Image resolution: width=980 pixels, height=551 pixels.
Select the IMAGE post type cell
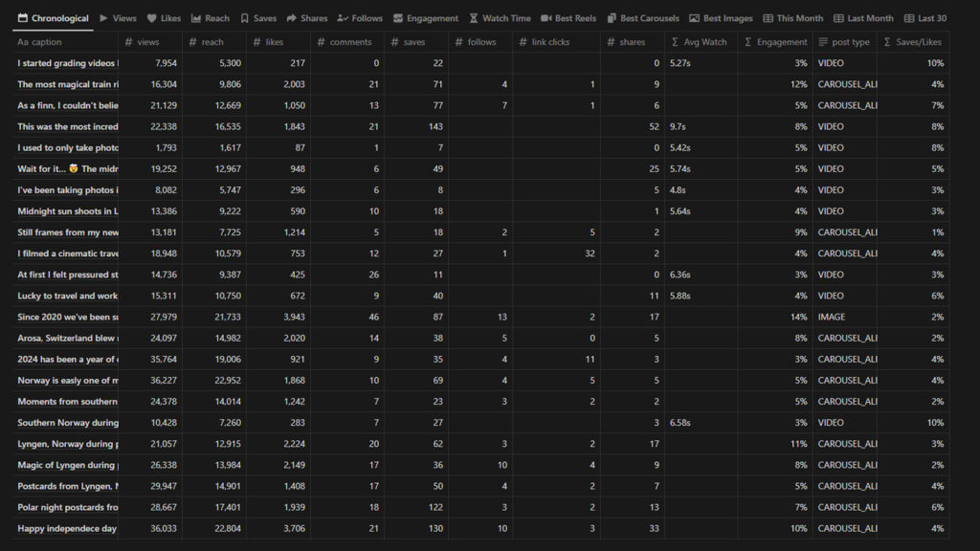(x=832, y=317)
